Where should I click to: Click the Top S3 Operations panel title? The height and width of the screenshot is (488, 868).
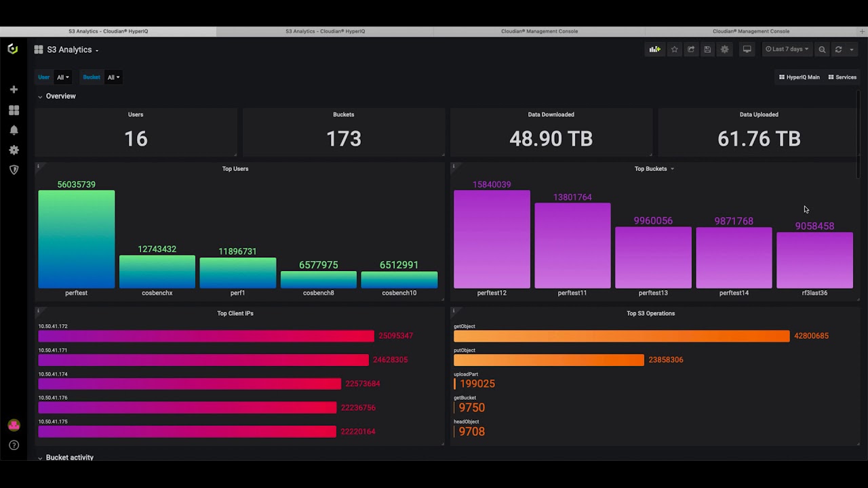[x=650, y=313]
